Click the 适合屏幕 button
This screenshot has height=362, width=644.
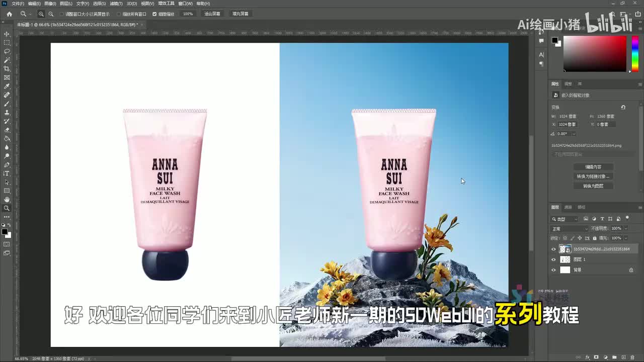pos(212,14)
